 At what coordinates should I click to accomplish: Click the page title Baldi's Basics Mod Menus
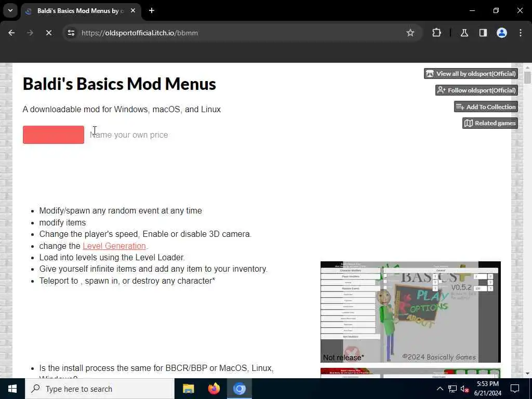tap(119, 84)
